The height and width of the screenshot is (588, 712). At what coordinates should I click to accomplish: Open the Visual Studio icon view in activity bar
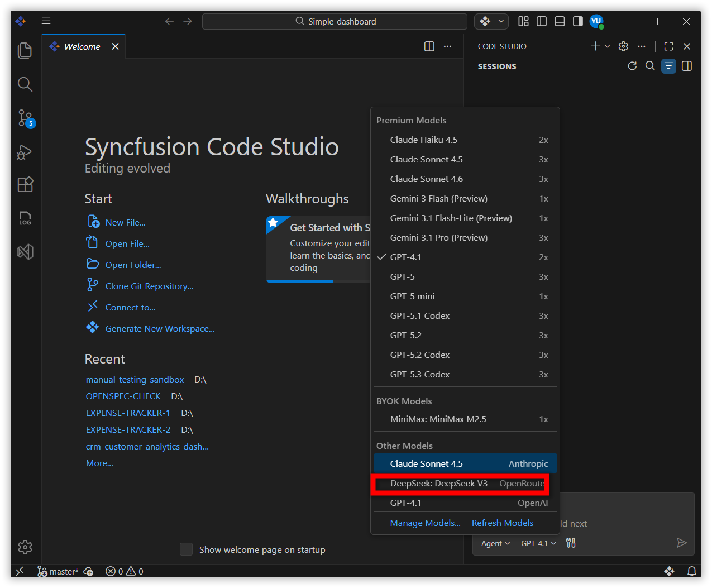pyautogui.click(x=25, y=252)
